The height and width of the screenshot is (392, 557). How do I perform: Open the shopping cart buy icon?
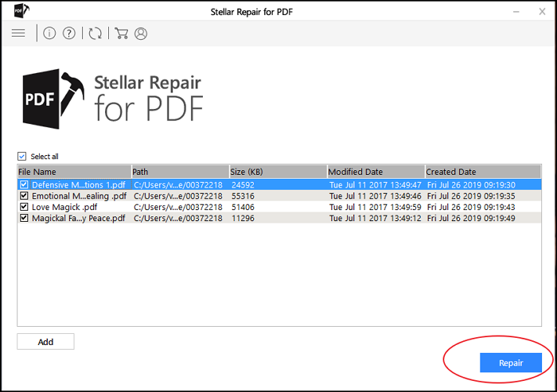click(122, 33)
